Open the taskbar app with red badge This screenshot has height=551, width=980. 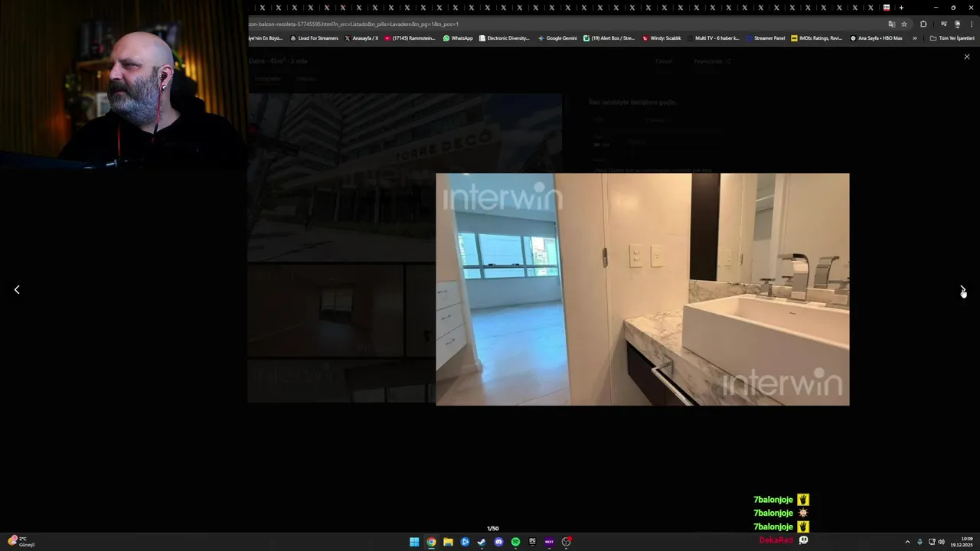[566, 542]
